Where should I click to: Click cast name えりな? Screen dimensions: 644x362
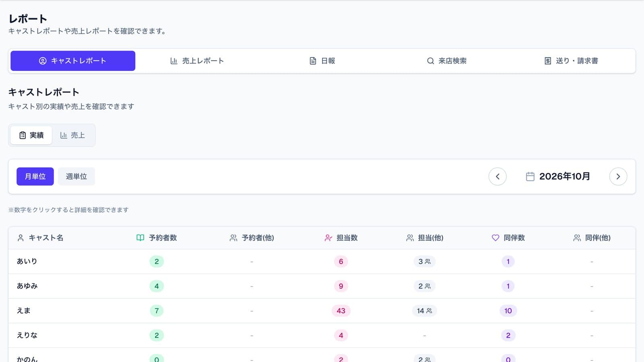(27, 335)
